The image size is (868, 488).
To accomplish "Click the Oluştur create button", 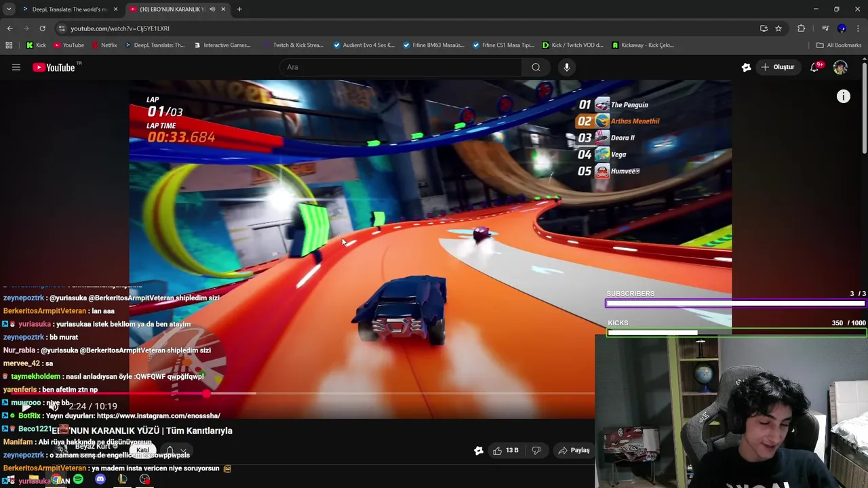I will tap(777, 67).
